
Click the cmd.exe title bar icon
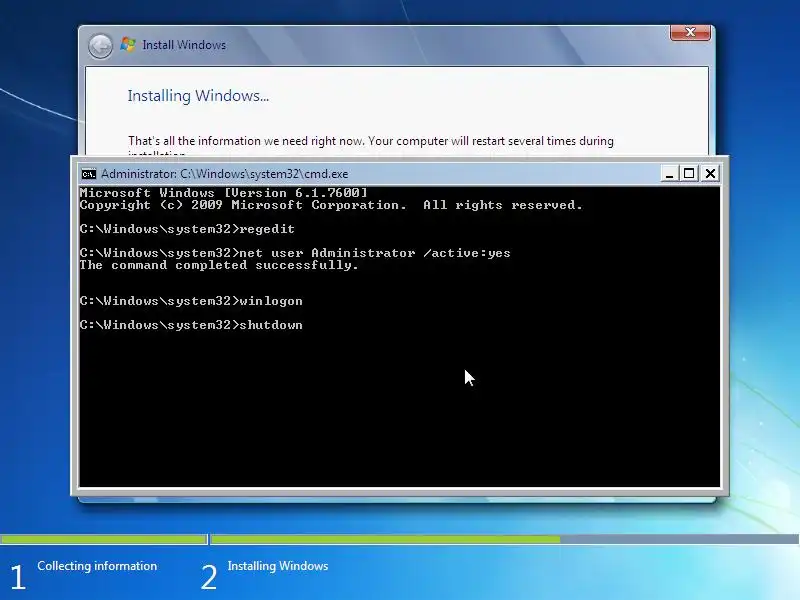pyautogui.click(x=88, y=174)
